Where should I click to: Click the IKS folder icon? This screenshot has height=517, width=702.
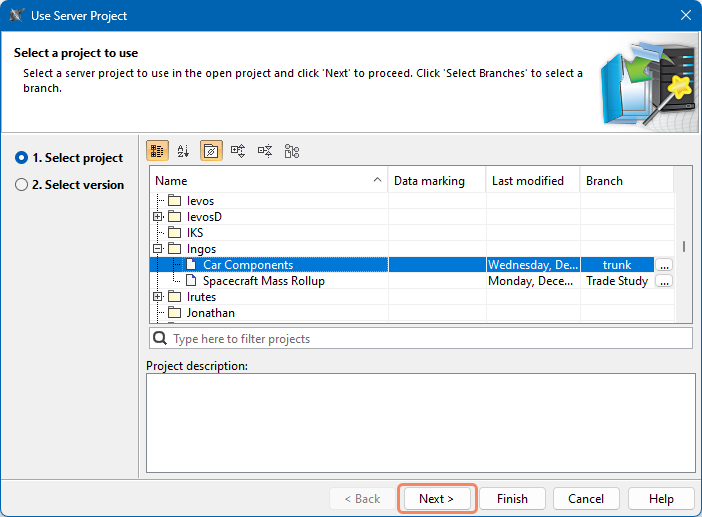point(175,232)
